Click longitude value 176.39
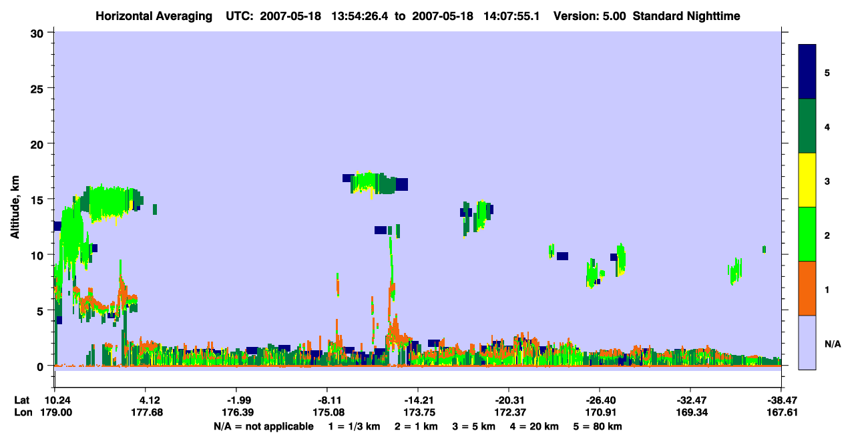This screenshot has width=868, height=445. [x=236, y=412]
